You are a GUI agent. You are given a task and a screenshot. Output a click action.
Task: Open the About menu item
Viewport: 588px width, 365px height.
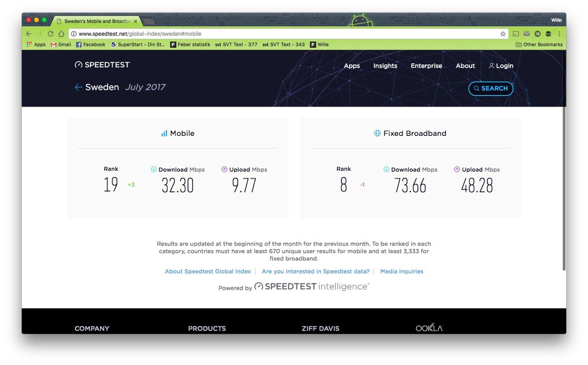[465, 66]
